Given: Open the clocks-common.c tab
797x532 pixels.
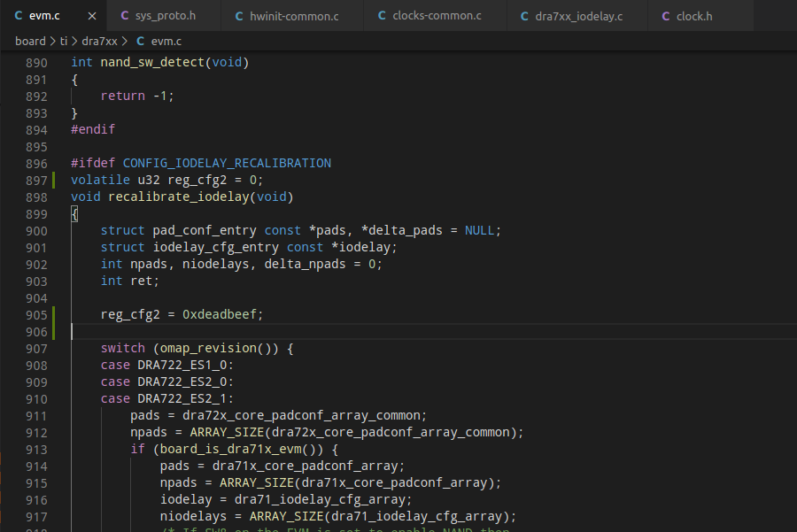Looking at the screenshot, I should [435, 16].
